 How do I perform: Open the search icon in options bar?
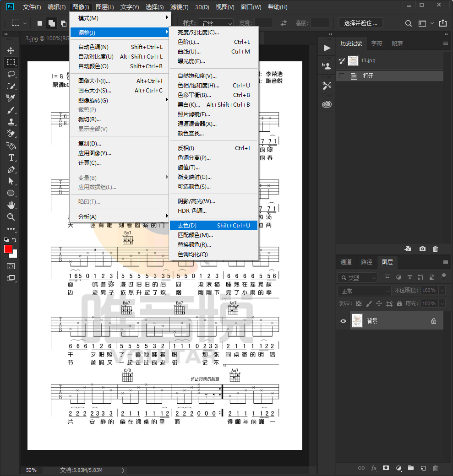(408, 23)
